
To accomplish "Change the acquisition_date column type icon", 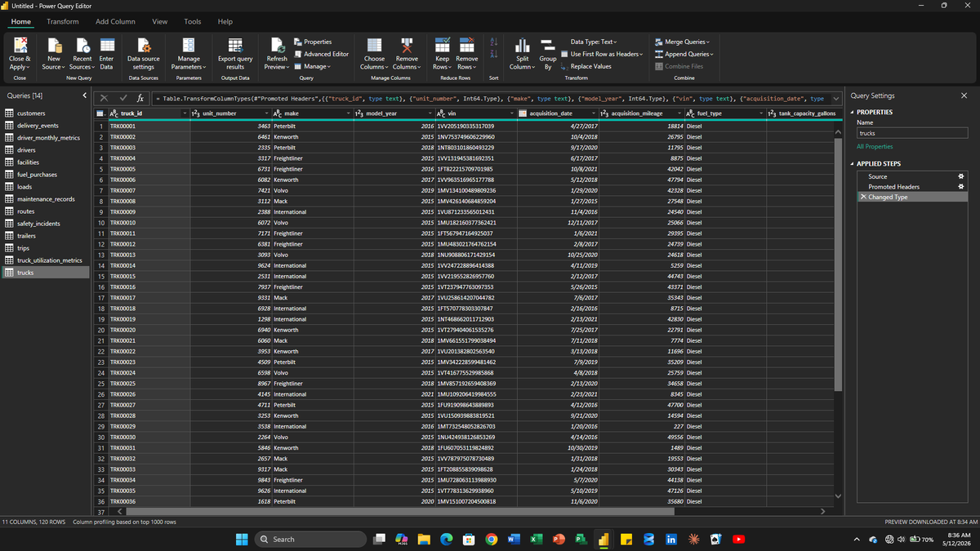I will pyautogui.click(x=524, y=113).
